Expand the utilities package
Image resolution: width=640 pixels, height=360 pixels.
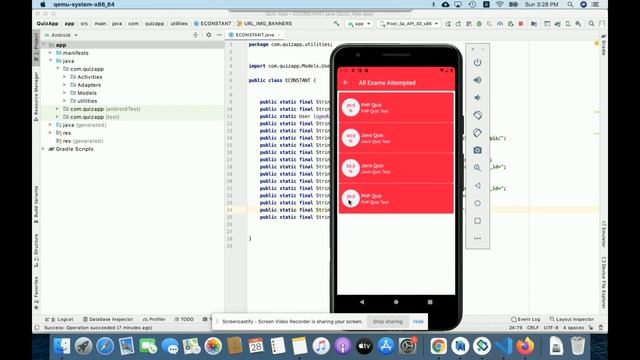(x=64, y=101)
